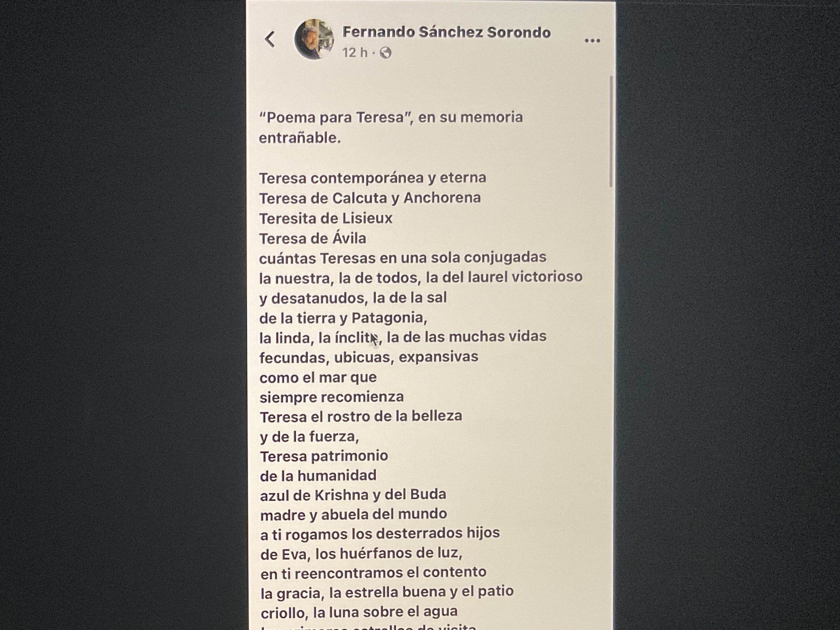840x630 pixels.
Task: Click the line "Teresita de Lisieux"
Action: click(325, 218)
